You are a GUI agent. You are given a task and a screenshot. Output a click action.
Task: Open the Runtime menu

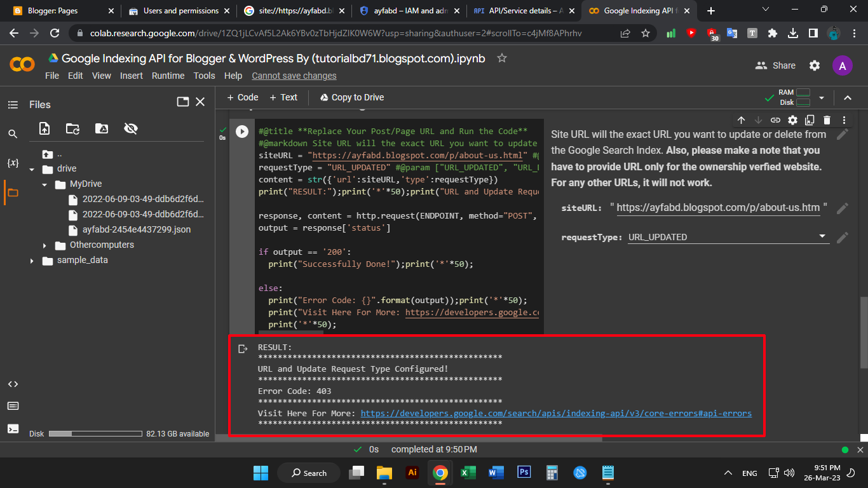[168, 76]
